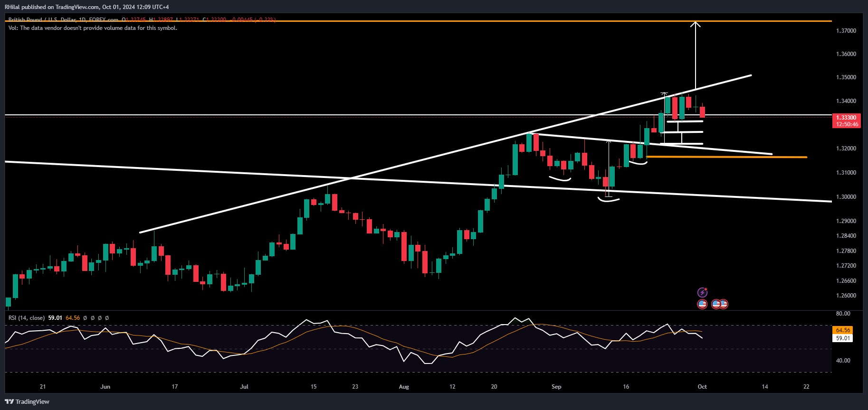868x410 pixels.
Task: Click the Aug label on time axis
Action: (404, 387)
